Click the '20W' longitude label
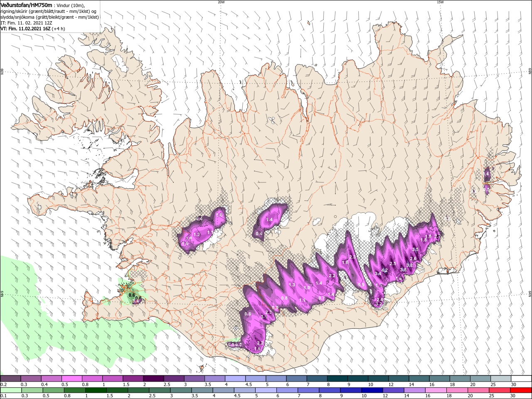This screenshot has height=399, width=532. pos(221,2)
